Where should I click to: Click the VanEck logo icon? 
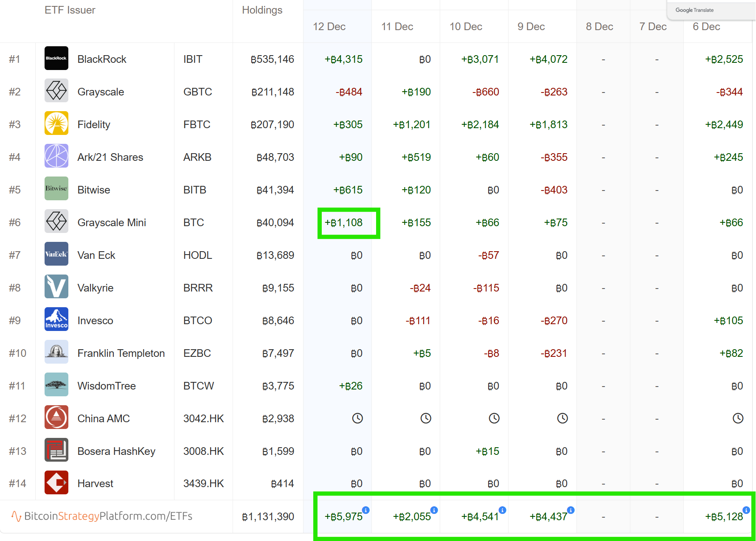pyautogui.click(x=56, y=254)
